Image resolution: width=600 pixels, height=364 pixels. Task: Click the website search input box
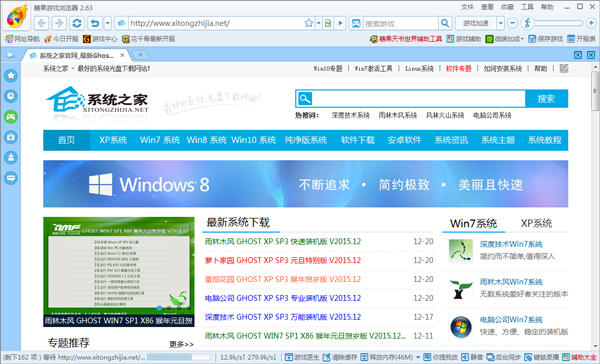[x=419, y=99]
